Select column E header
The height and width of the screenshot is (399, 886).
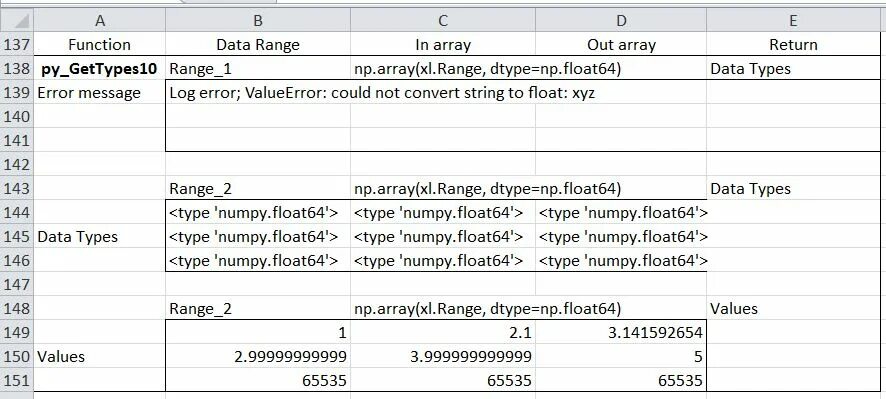pyautogui.click(x=793, y=20)
